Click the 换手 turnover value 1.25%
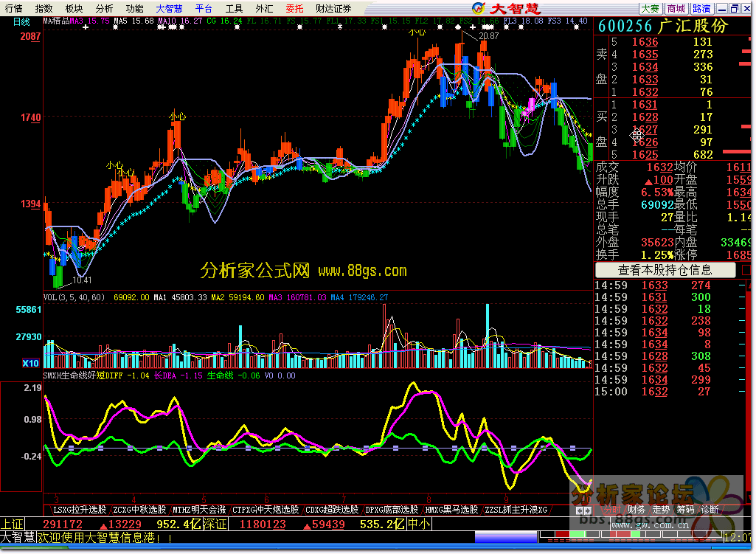This screenshot has height=554, width=756. 656,255
